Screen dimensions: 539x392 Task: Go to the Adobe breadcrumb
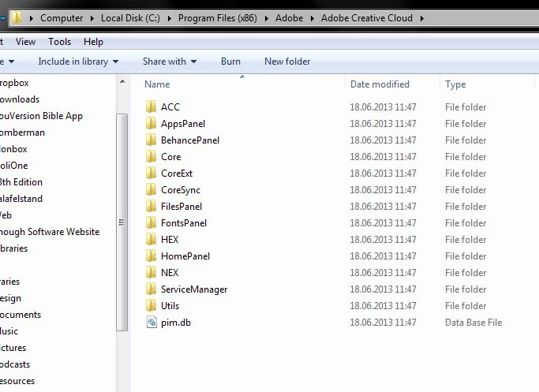[289, 18]
